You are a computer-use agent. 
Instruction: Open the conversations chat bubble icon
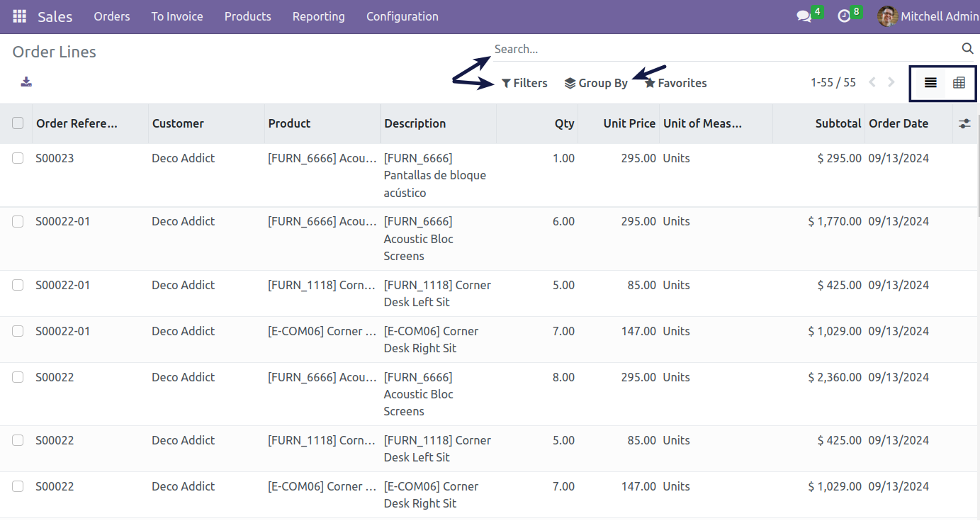[x=804, y=16]
